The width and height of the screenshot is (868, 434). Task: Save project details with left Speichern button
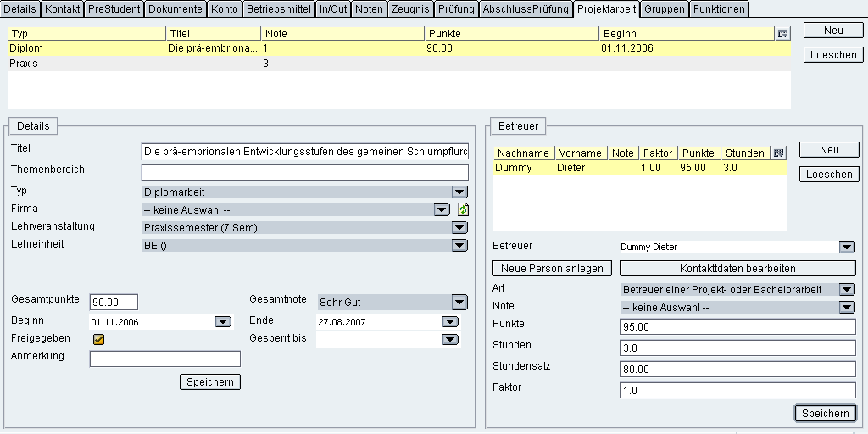(210, 382)
